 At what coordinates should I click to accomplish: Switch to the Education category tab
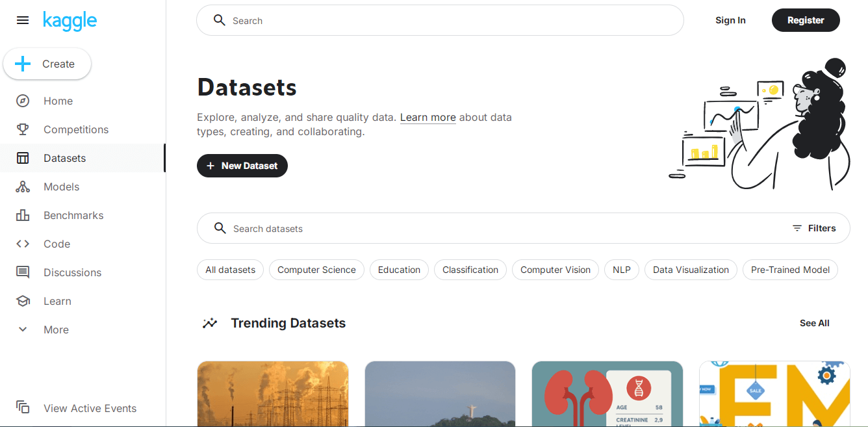pos(398,270)
